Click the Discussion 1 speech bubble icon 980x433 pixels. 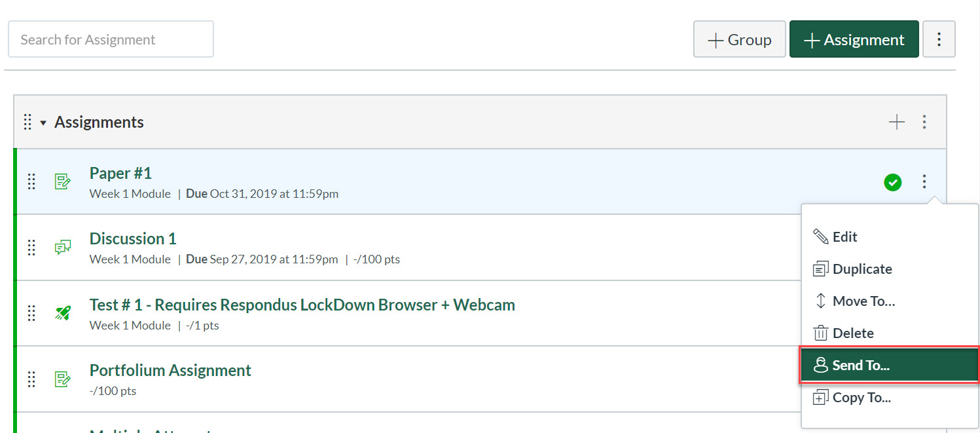62,248
